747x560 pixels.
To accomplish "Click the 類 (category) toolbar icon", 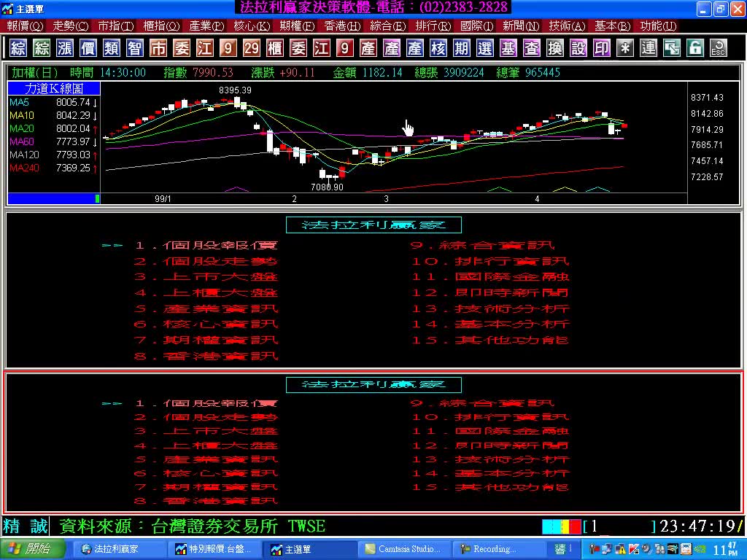I will (112, 48).
